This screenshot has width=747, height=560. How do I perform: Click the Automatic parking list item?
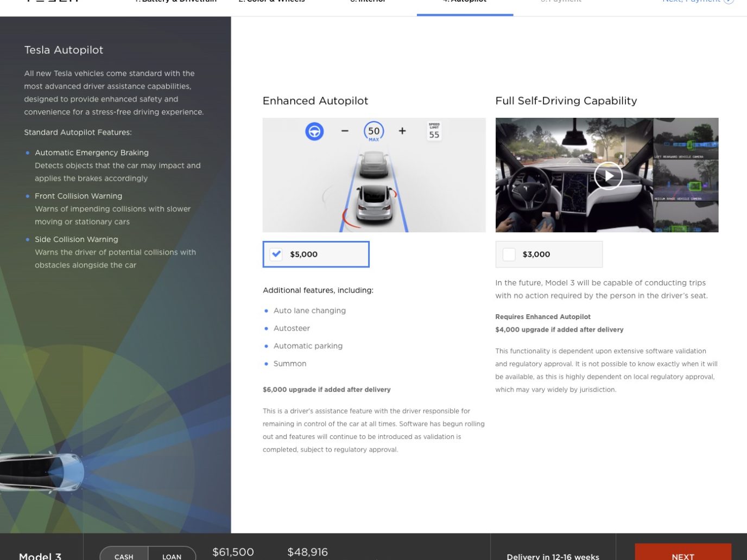click(x=308, y=346)
